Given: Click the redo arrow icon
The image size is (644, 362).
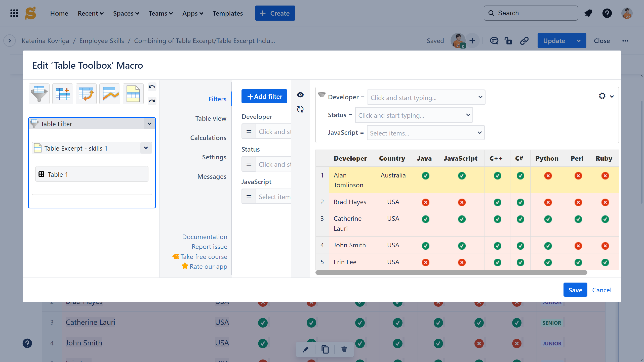Looking at the screenshot, I should coord(152,101).
